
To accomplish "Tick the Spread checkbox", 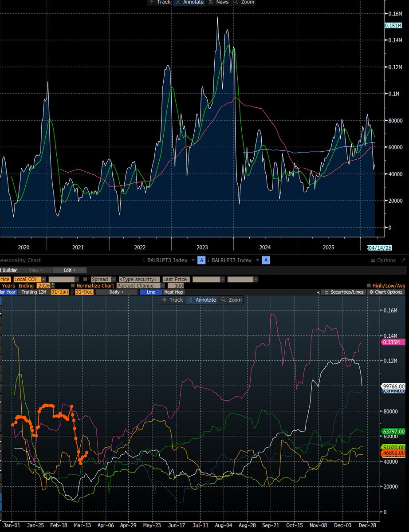I will 85,279.
